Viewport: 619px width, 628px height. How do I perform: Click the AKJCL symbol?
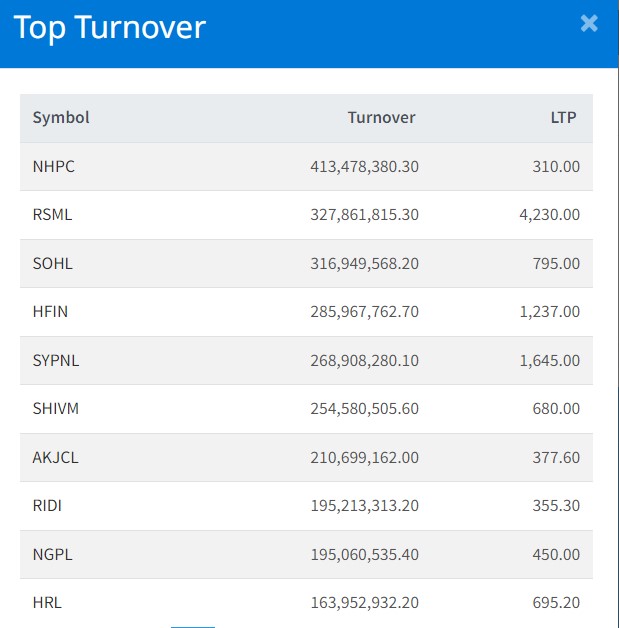pyautogui.click(x=55, y=457)
